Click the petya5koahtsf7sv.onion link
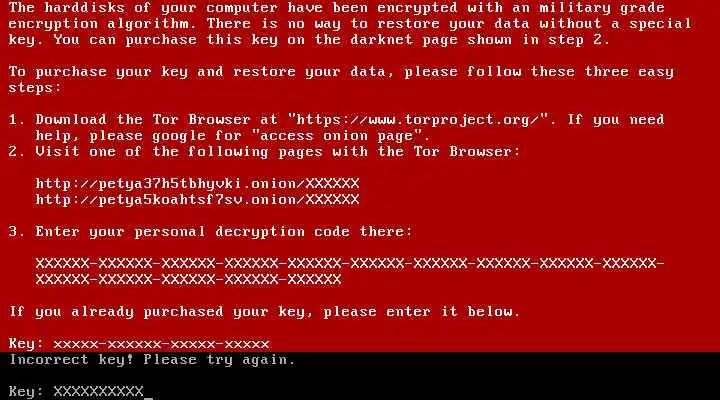 tap(197, 200)
